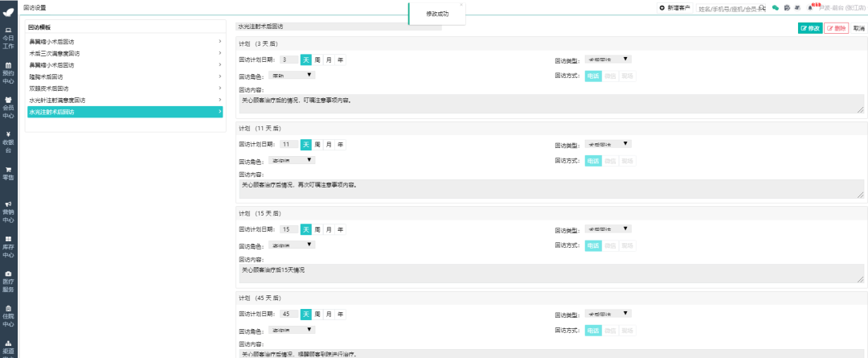868x358 pixels.
Task: Click the search magnifier icon
Action: [x=762, y=8]
